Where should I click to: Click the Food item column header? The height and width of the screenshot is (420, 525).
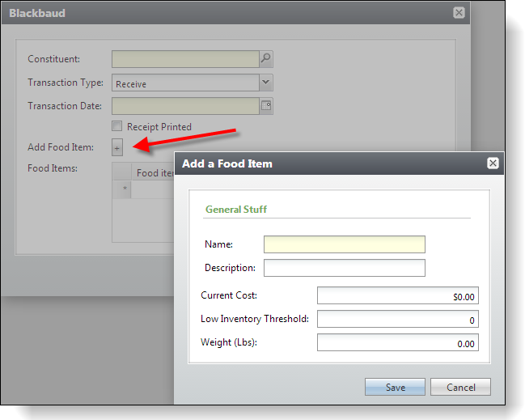[x=154, y=172]
